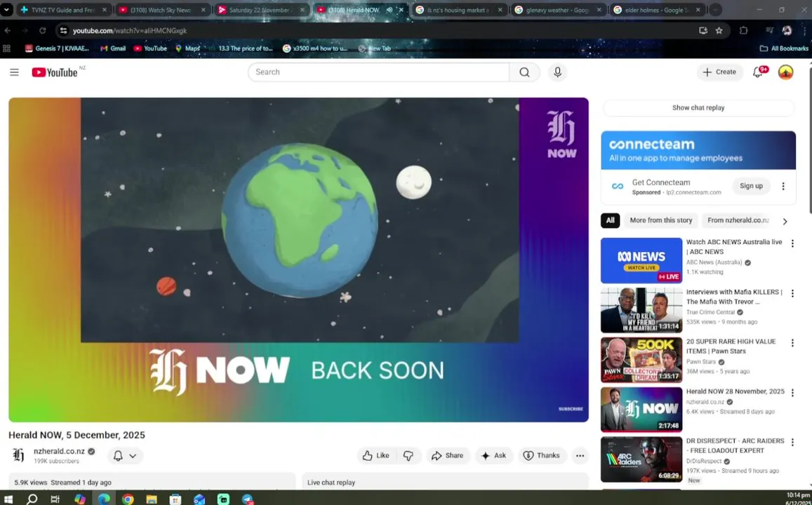812x505 pixels.
Task: Click the Subscribe watermark in video
Action: 571,409
